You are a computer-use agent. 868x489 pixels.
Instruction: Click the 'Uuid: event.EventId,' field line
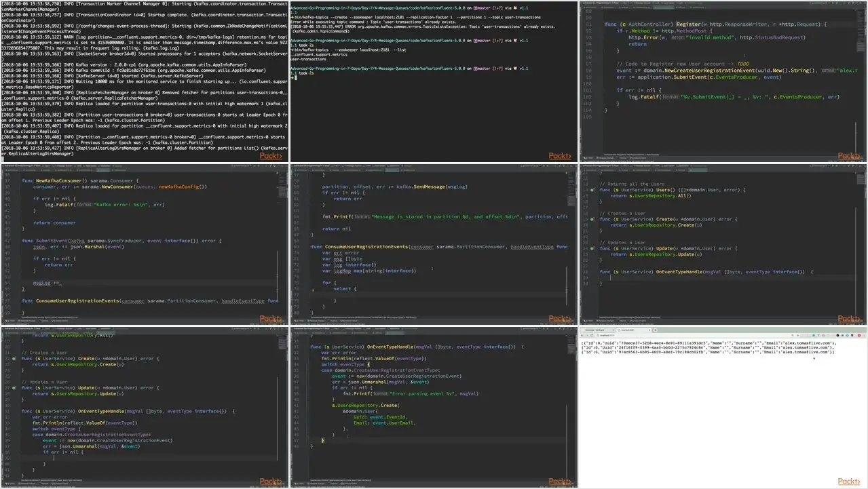click(x=380, y=418)
